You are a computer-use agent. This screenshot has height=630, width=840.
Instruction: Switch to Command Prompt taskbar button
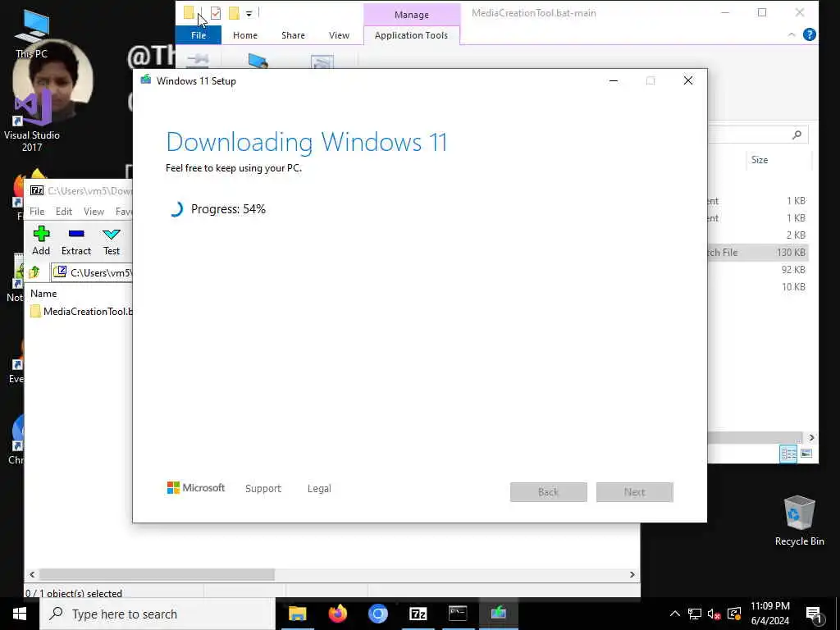pyautogui.click(x=458, y=614)
